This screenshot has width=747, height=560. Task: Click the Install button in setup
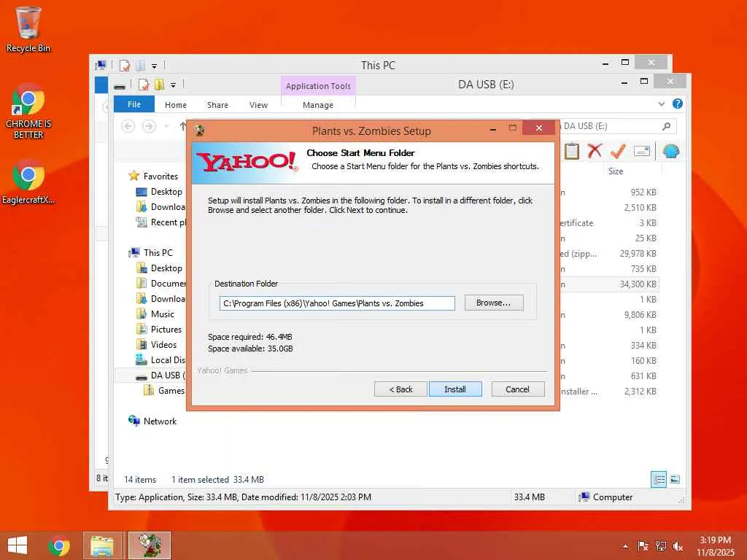tap(455, 389)
